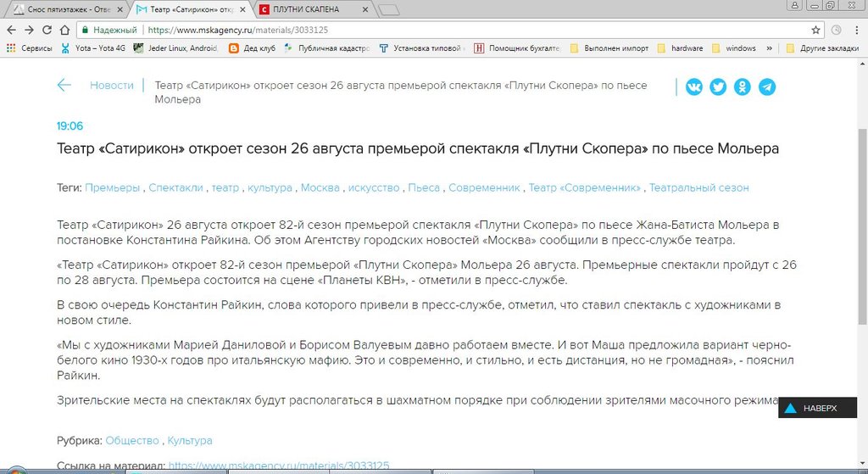Open the Москва tag
Screen dimensions: 868x474
tap(320, 187)
